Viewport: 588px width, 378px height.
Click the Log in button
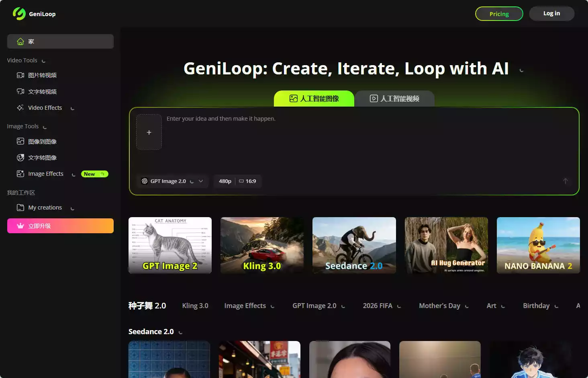[x=552, y=13]
